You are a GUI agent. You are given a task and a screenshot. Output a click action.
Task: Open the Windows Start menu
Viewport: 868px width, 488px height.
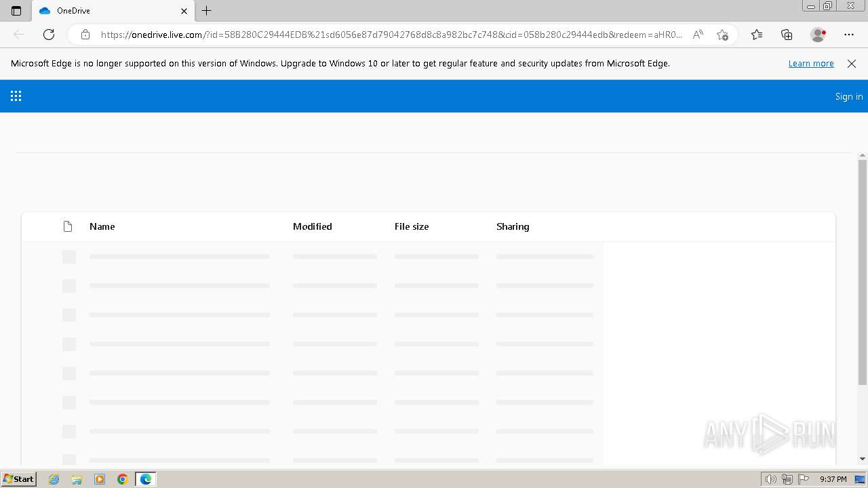pyautogui.click(x=19, y=479)
